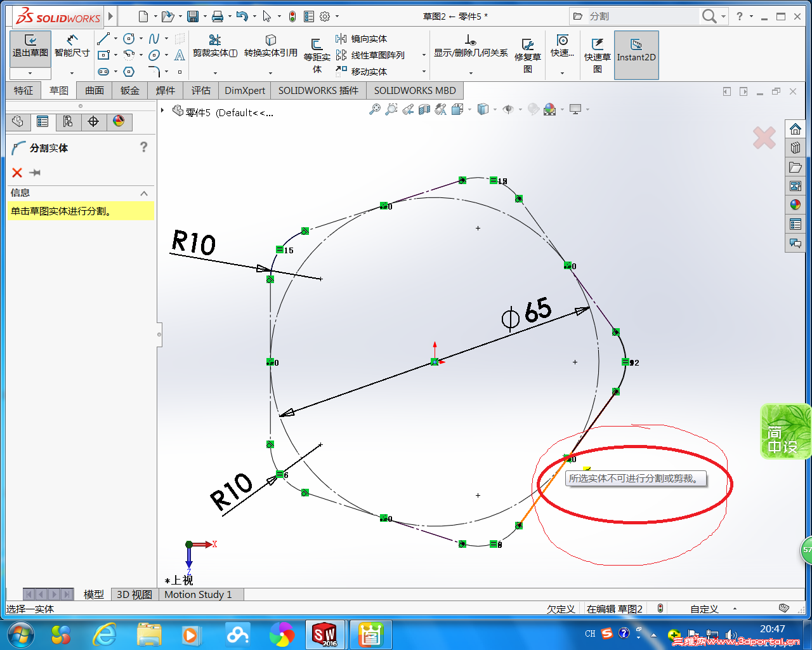812x650 pixels.
Task: Click Linear Sketch Pattern (线性草图阵列)
Action: [x=370, y=55]
